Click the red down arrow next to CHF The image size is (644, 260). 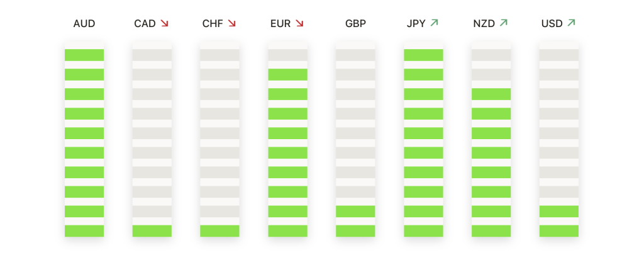(x=232, y=23)
